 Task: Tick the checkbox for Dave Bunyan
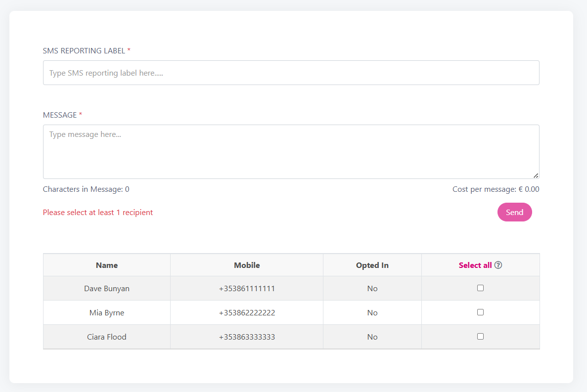coord(480,288)
